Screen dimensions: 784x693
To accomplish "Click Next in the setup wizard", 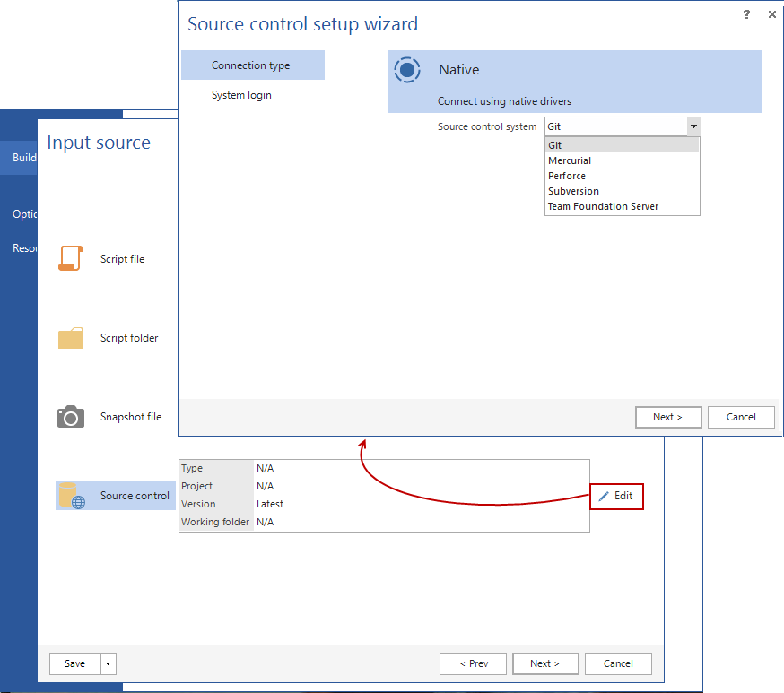I will point(667,417).
